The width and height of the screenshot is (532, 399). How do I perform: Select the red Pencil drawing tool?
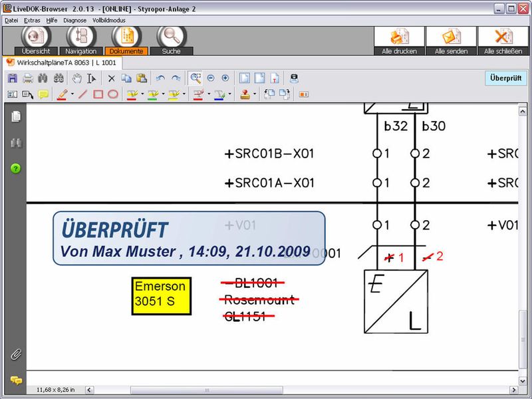tap(62, 94)
